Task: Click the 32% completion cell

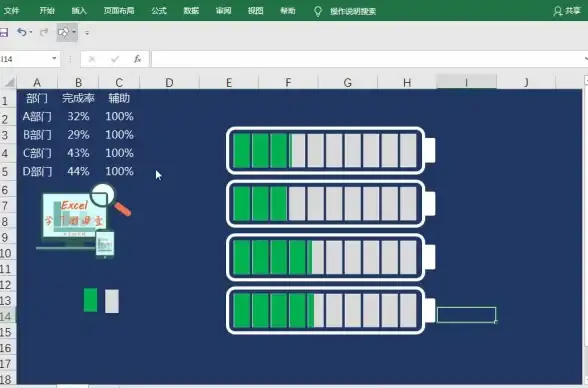Action: pos(78,117)
